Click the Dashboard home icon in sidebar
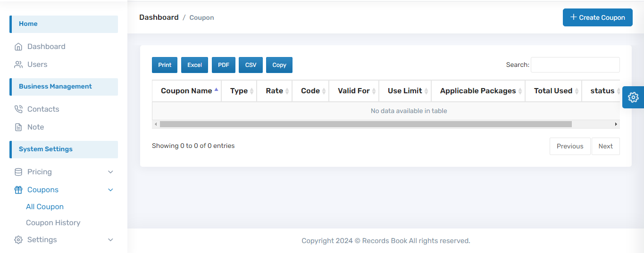Screen dimensions: 644x253 [18, 47]
